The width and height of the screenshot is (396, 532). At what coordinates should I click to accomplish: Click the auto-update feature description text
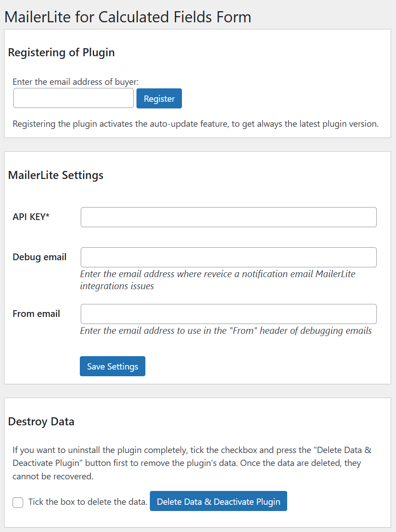pos(196,124)
